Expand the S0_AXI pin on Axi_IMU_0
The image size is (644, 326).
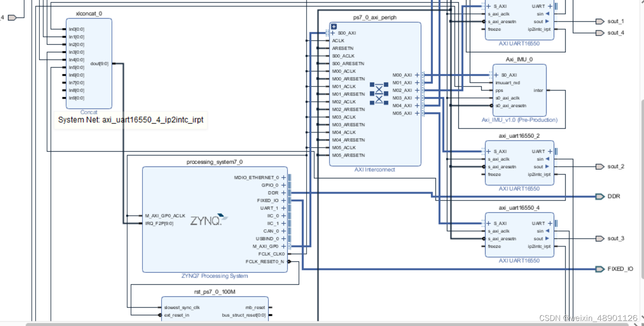[x=496, y=75]
